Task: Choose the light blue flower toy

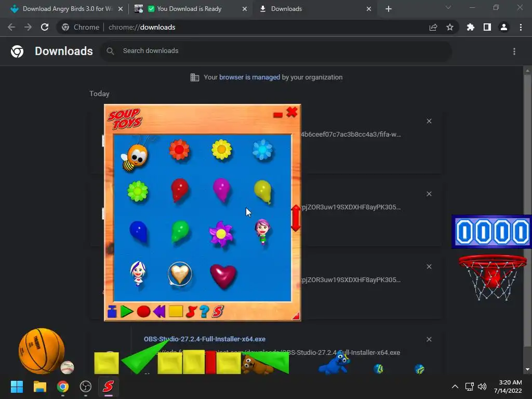Action: click(x=262, y=150)
